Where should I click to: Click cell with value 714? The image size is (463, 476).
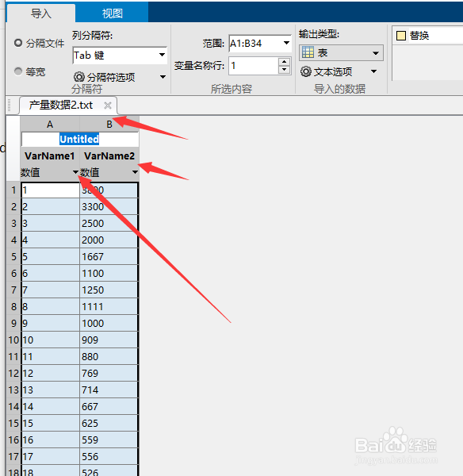click(x=109, y=390)
